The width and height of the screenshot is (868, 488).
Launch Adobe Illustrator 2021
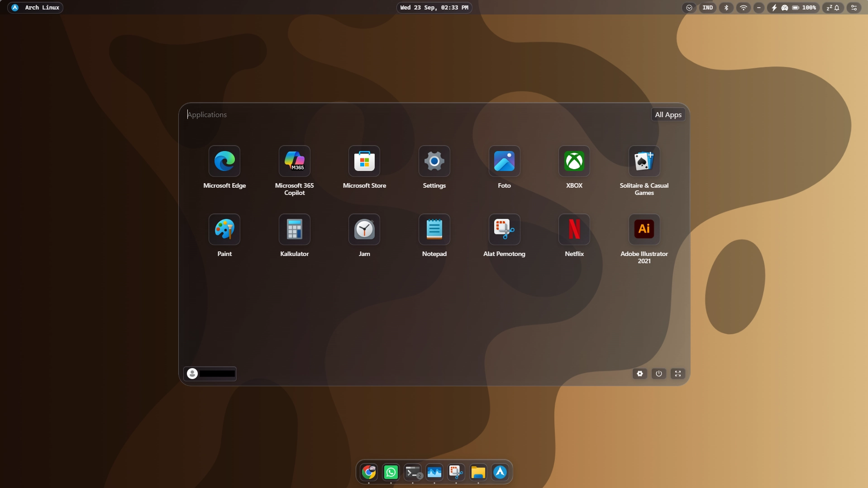[644, 229]
